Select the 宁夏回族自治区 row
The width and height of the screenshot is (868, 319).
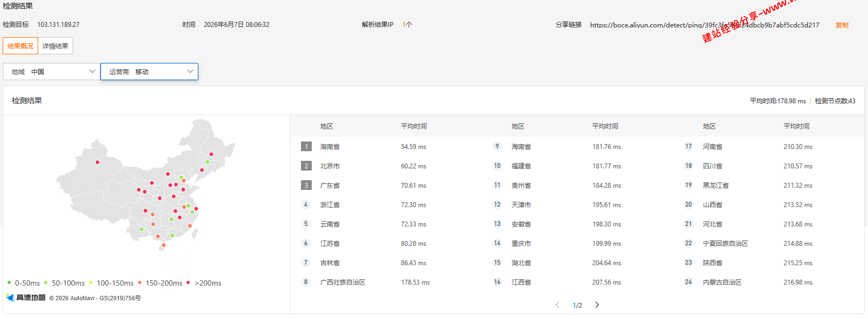click(769, 243)
